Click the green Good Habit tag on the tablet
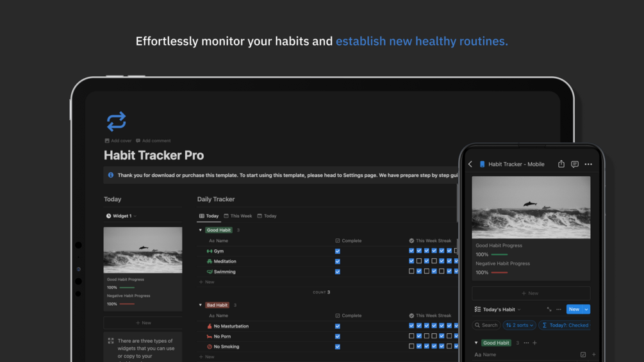This screenshot has width=644, height=362. [x=219, y=230]
